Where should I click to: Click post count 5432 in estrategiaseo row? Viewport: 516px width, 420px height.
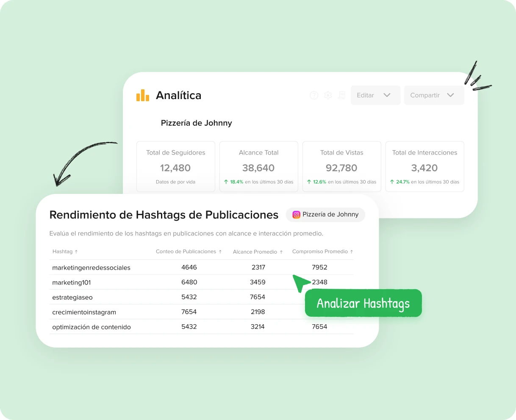(x=189, y=297)
